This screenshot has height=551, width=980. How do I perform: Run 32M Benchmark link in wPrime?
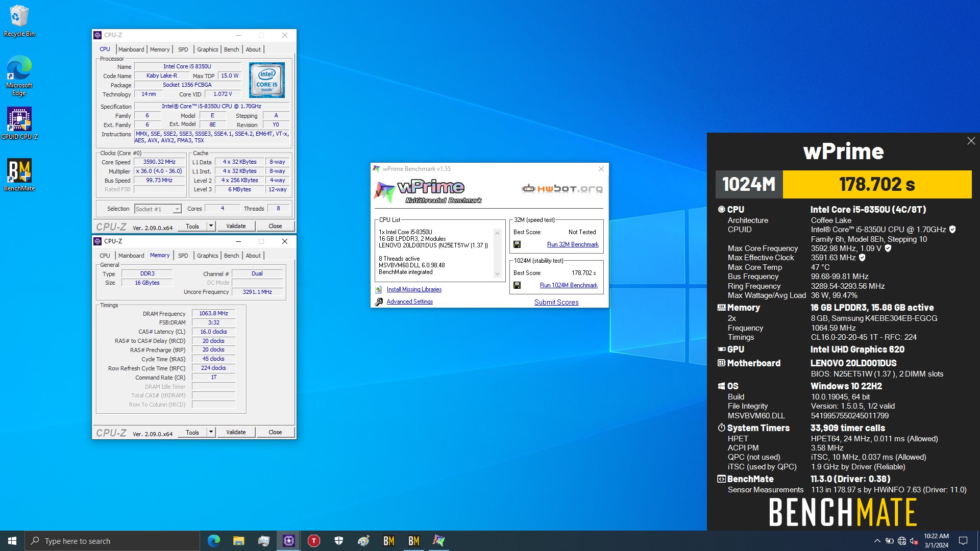573,244
